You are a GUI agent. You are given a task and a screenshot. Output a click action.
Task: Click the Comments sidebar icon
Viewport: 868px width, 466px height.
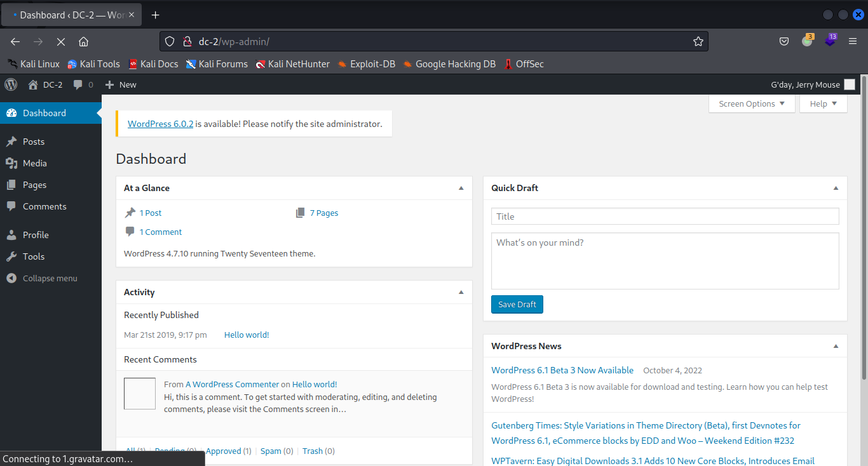pyautogui.click(x=11, y=206)
